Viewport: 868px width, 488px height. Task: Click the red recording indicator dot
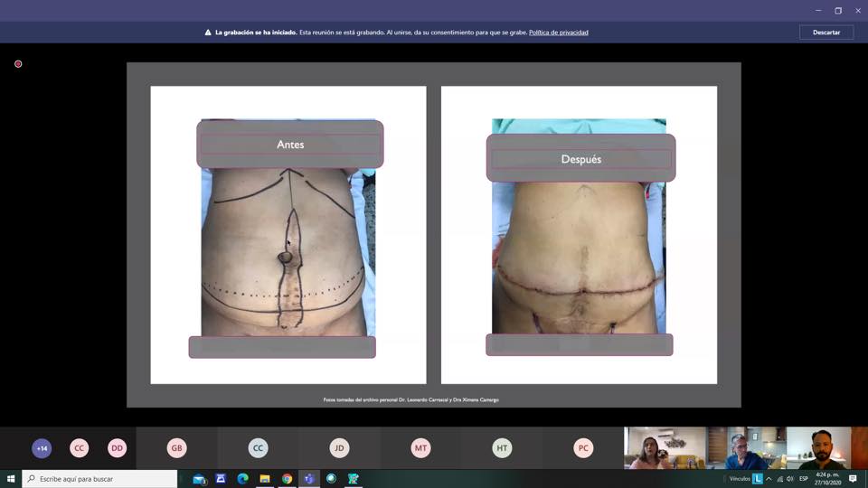(x=18, y=64)
